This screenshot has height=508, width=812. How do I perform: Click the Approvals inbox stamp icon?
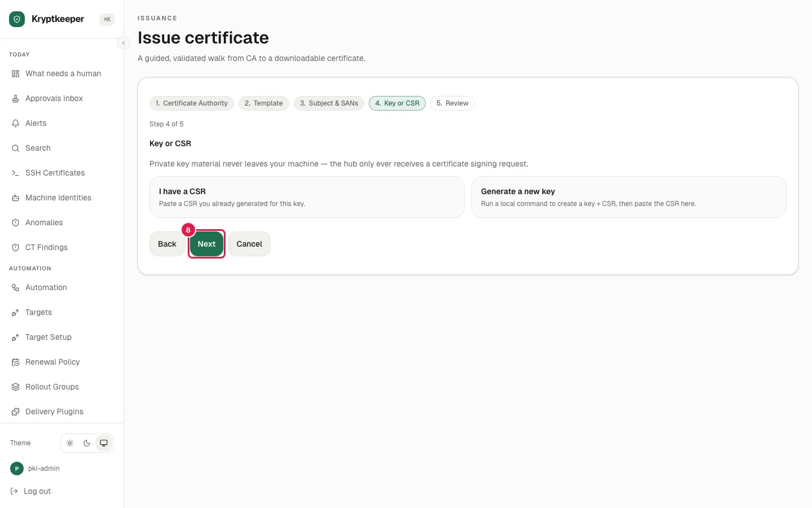pyautogui.click(x=16, y=99)
